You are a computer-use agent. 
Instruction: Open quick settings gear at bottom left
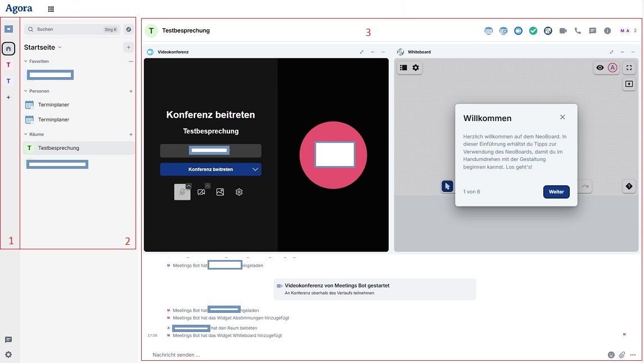coord(8,355)
